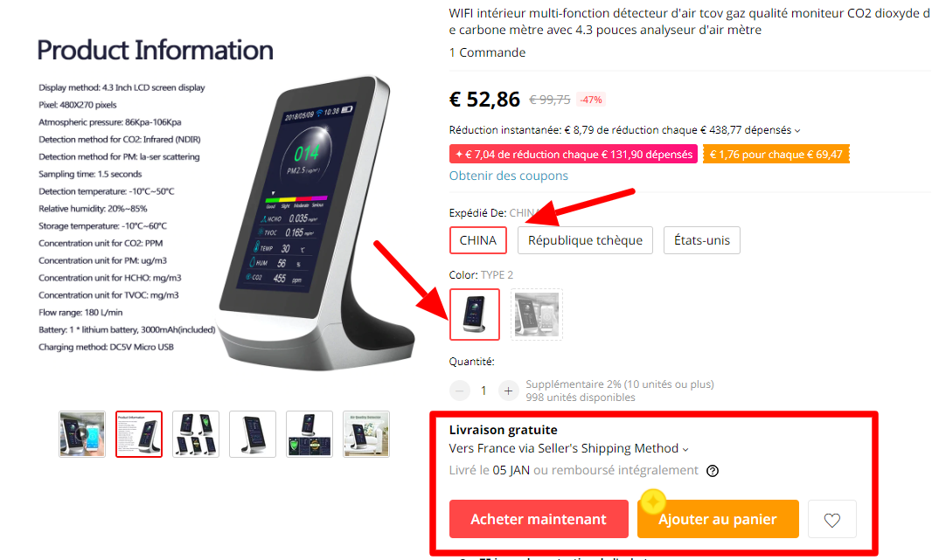Increase quantity with plus button
Screen dimensions: 946x560
coord(508,391)
